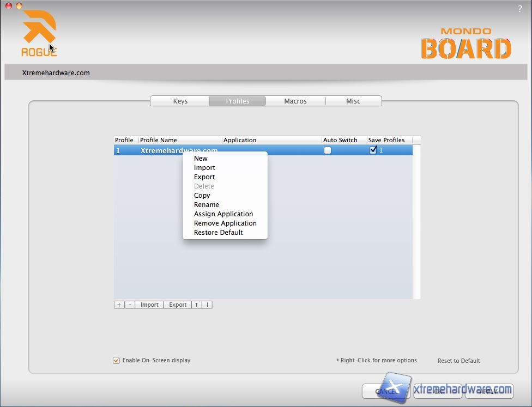Viewport: 532px width, 407px height.
Task: Choose Assign Application from context menu
Action: coord(223,214)
